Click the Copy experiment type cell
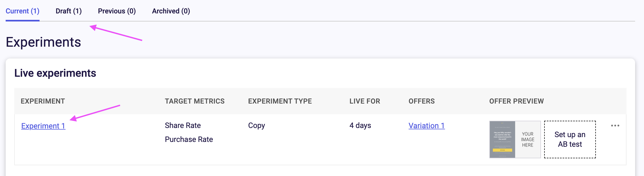The width and height of the screenshot is (644, 176). click(x=257, y=126)
